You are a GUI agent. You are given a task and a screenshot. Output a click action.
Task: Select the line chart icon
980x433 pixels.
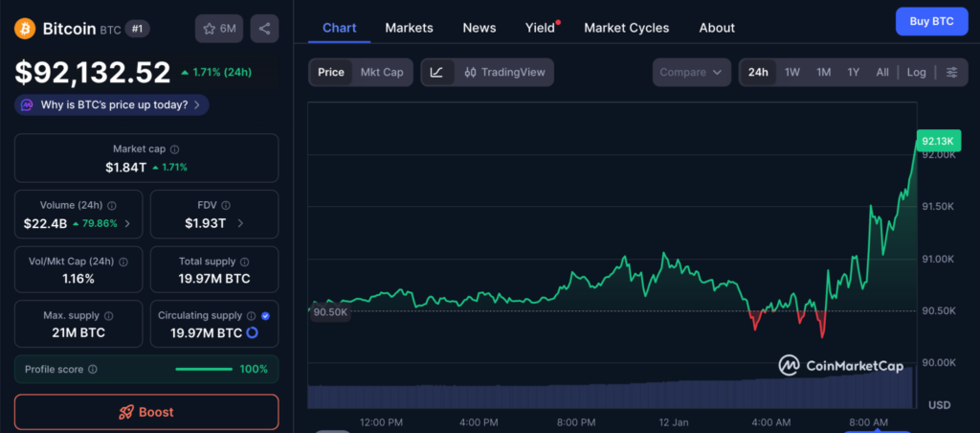pos(436,72)
